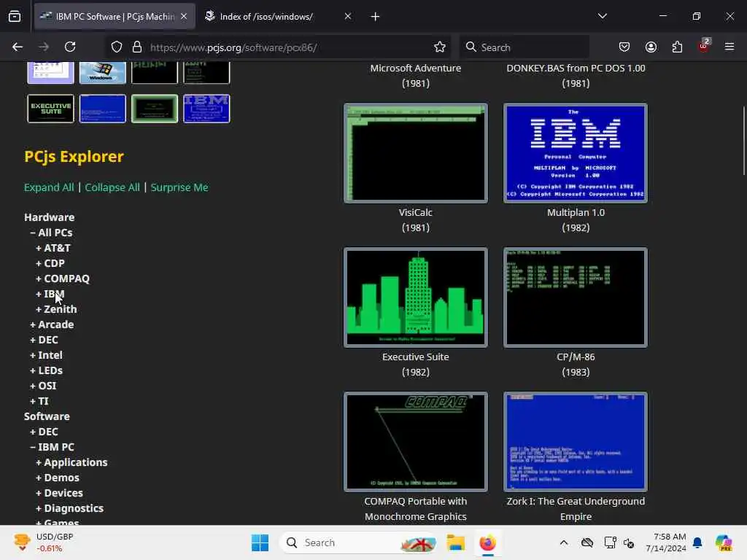The image size is (747, 560).
Task: Open the Windows Start button
Action: point(260,542)
